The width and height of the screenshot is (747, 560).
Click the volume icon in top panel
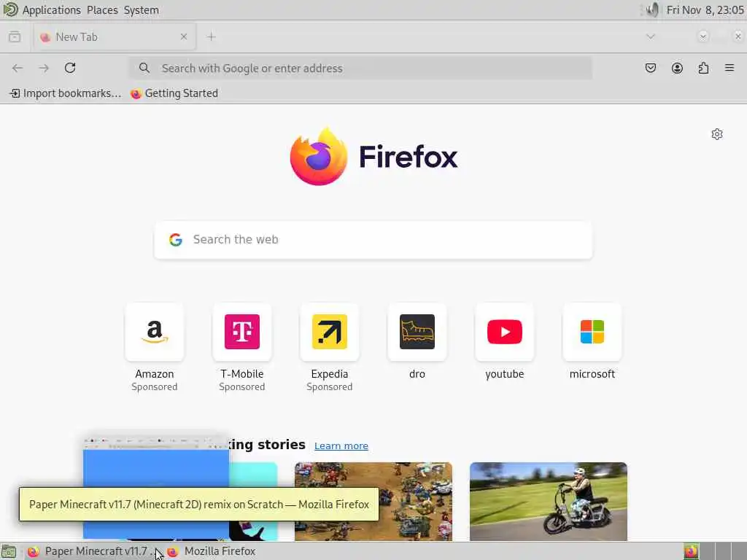pyautogui.click(x=652, y=9)
